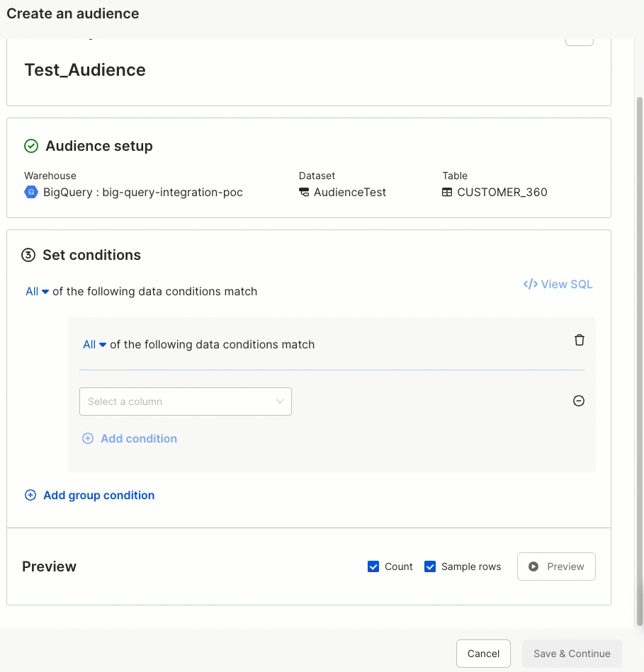Add condition to the group

pyautogui.click(x=130, y=438)
